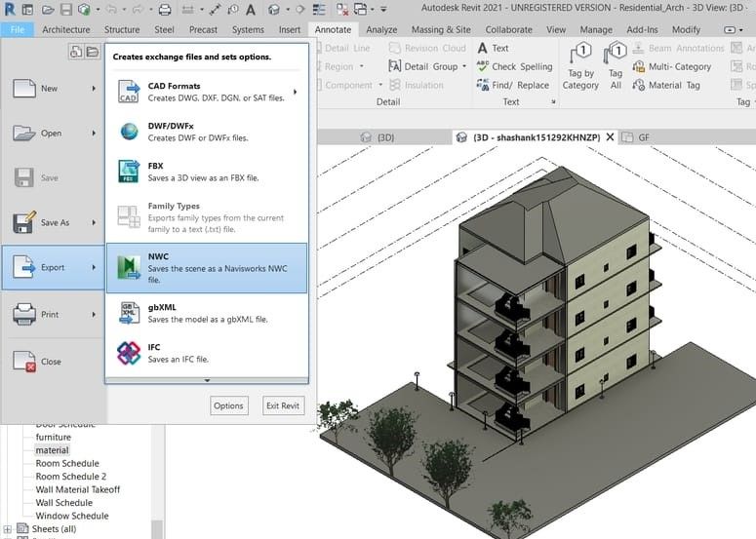This screenshot has width=756, height=539.
Task: Click the Text 'A' icon in quick access toolbar
Action: [x=251, y=9]
